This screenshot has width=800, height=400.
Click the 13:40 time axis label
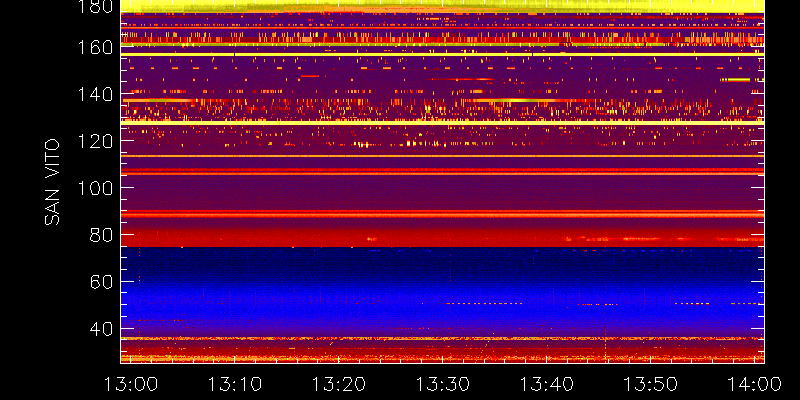547,384
